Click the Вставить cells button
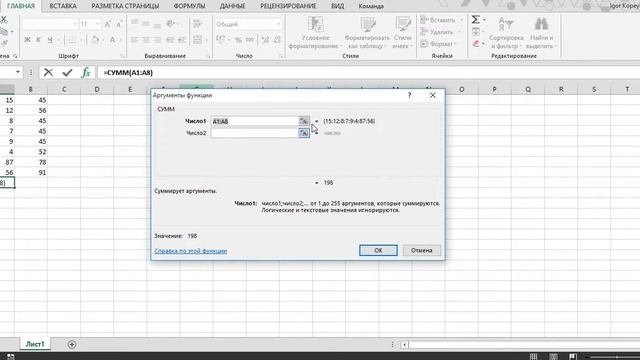This screenshot has height=360, width=640. [x=442, y=20]
